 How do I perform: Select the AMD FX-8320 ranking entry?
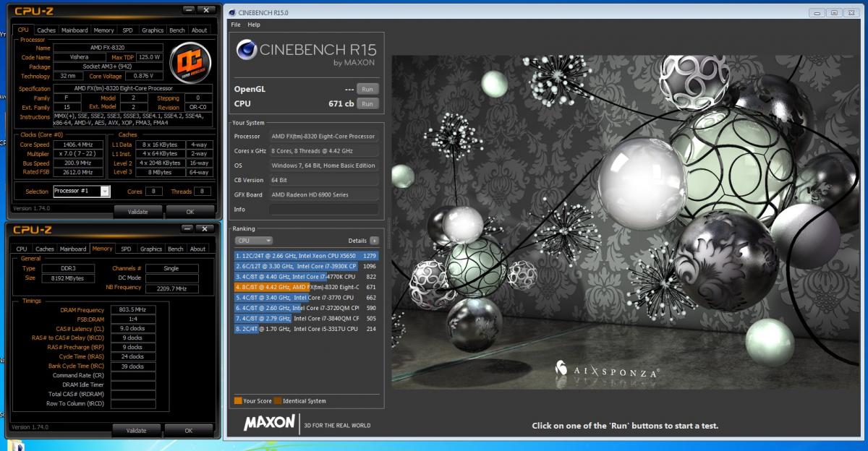tap(306, 287)
